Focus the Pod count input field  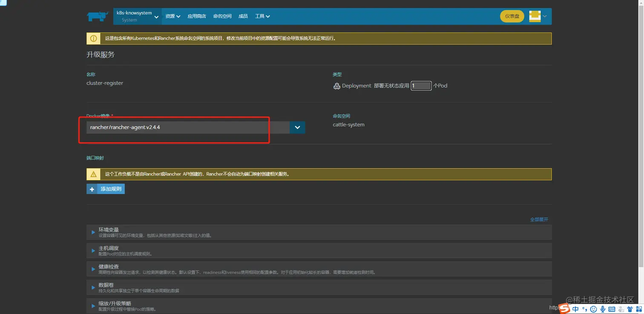tap(421, 86)
